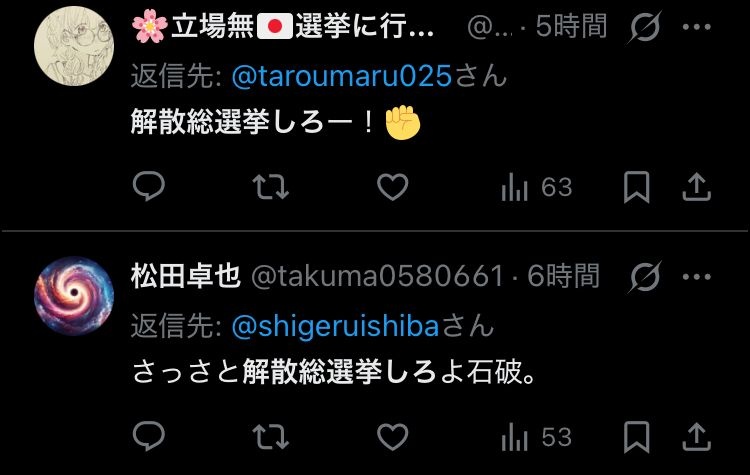
Task: Open more options for 松田卓也's tweet
Action: (x=696, y=276)
